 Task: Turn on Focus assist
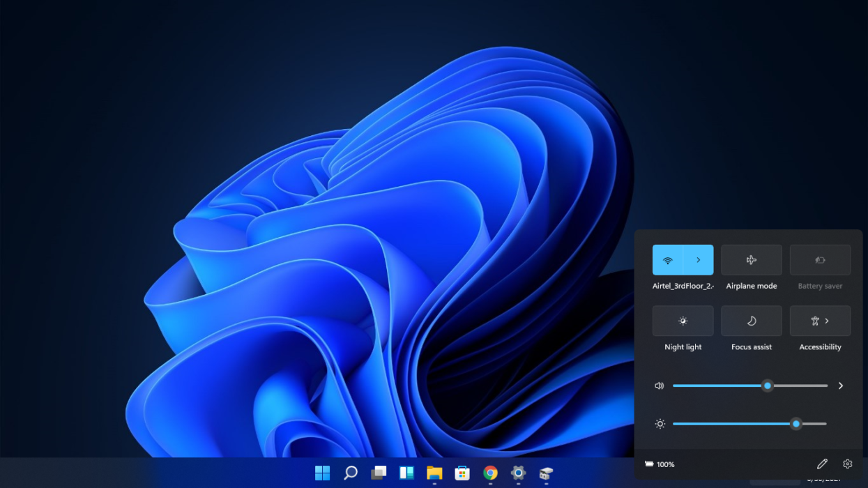[752, 321]
